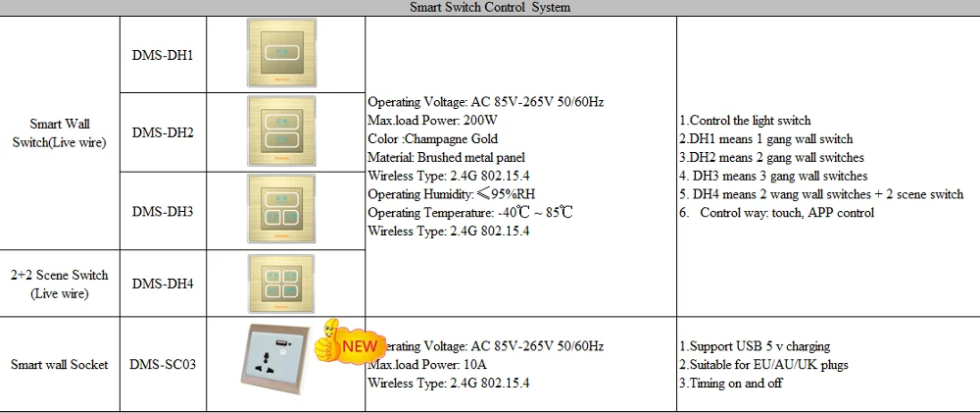The image size is (980, 413).
Task: Select the DMS-DH1 model cell
Action: point(163,54)
